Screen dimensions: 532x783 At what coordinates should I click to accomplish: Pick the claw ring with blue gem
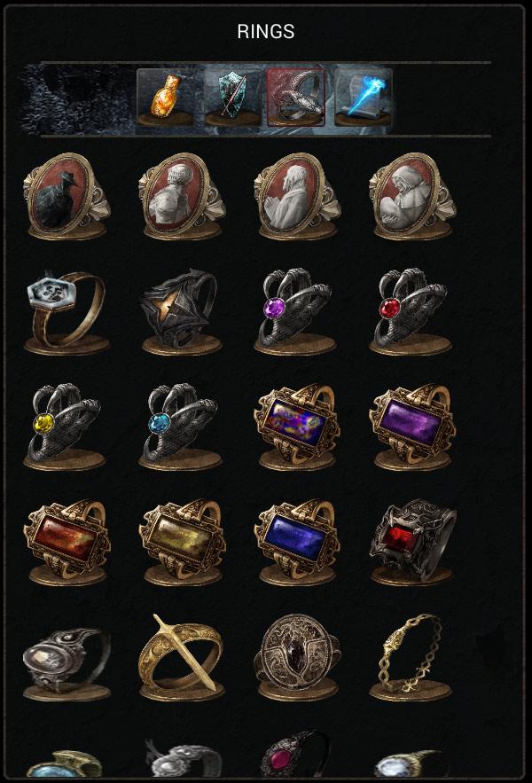point(180,427)
